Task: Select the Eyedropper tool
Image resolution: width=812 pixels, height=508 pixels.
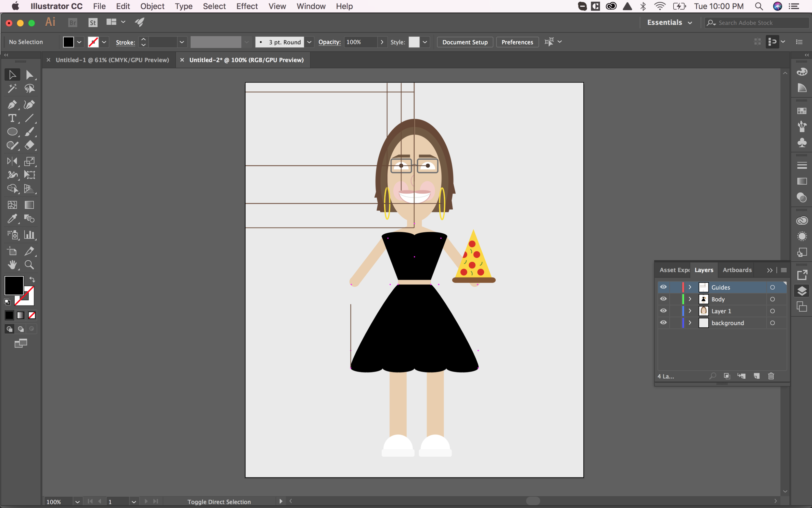Action: tap(12, 219)
